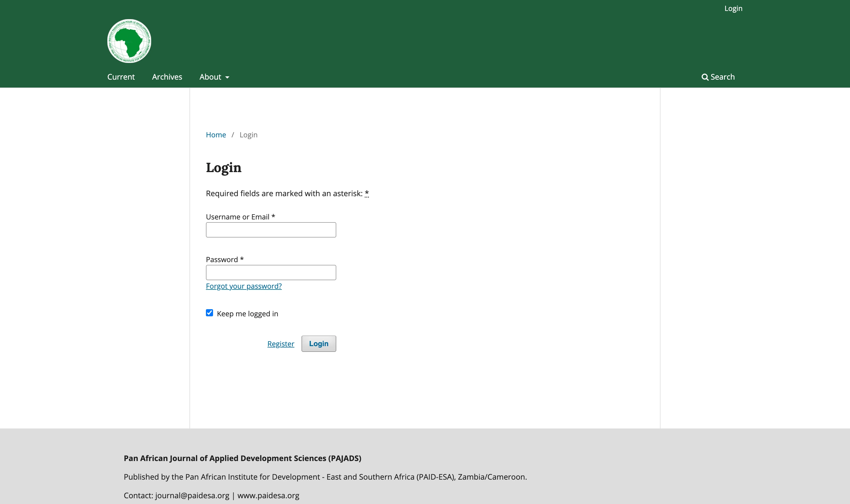Open the Register link
Screen dimensions: 850x504
pyautogui.click(x=281, y=343)
